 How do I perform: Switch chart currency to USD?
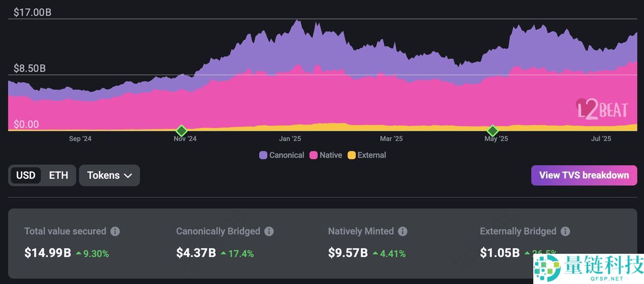click(26, 175)
